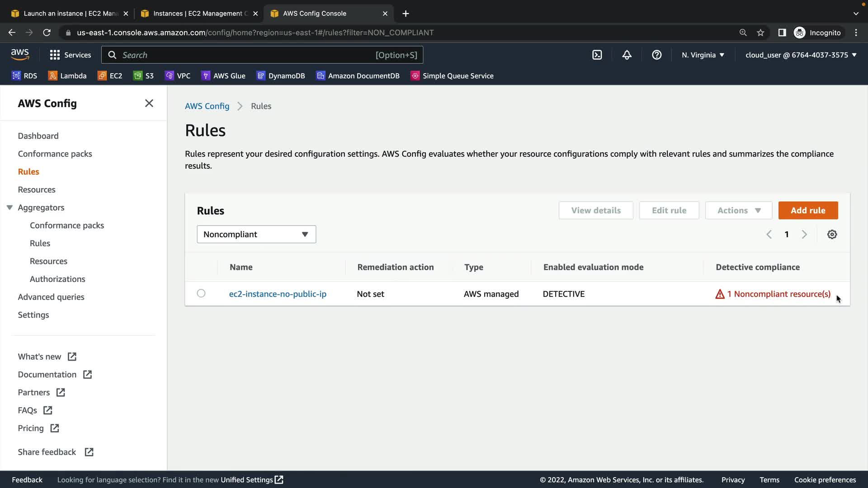Screen dimensions: 868x488
Task: Open the notifications bell
Action: click(x=627, y=55)
